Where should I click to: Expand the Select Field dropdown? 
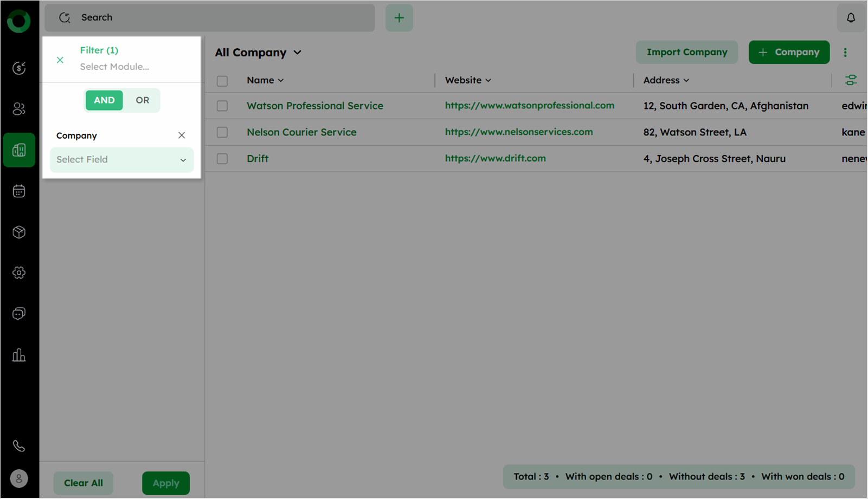click(121, 160)
